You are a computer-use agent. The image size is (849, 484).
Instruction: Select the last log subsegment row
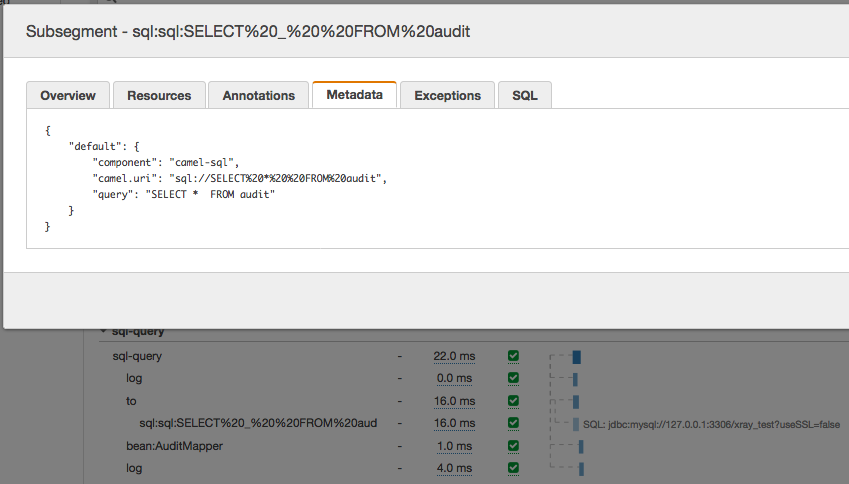click(134, 468)
